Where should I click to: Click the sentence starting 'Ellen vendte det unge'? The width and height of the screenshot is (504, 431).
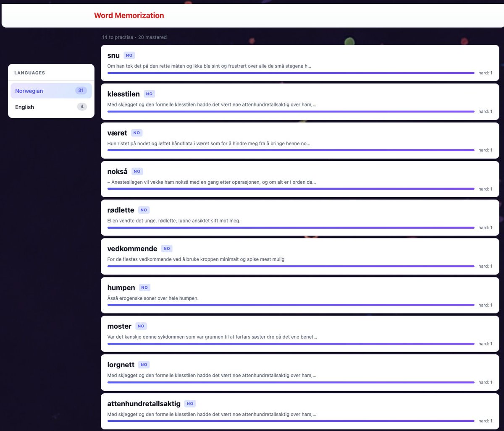(x=174, y=221)
